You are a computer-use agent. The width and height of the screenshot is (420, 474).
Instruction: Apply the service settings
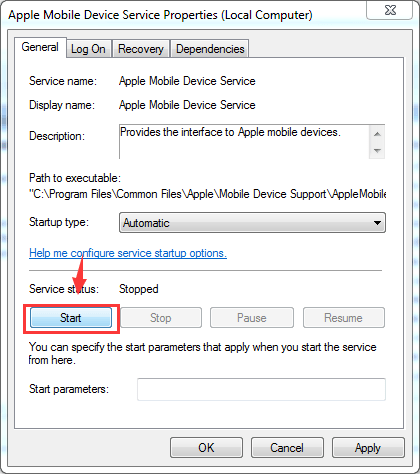(368, 448)
